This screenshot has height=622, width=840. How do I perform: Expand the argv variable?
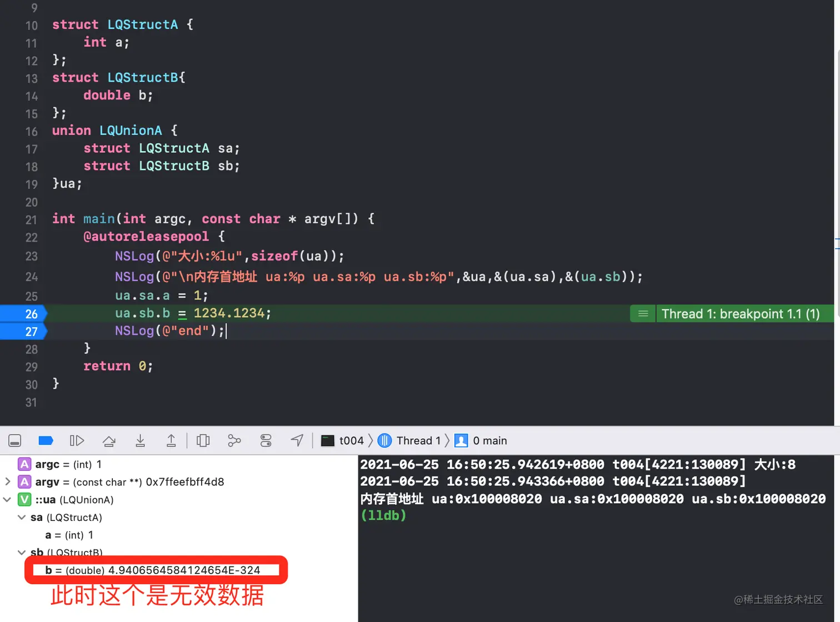coord(8,481)
